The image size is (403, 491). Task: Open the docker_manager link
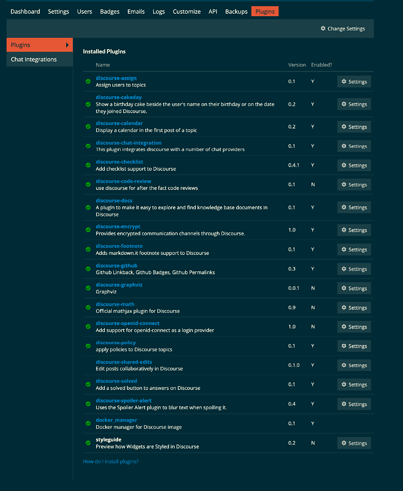[x=116, y=420]
